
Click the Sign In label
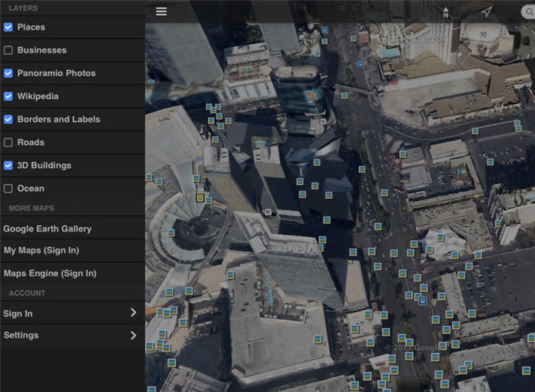[18, 314]
